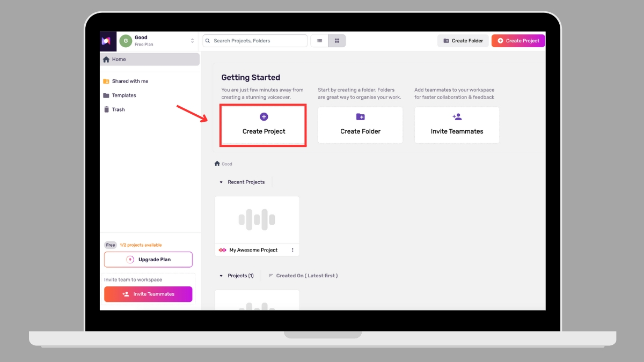Image resolution: width=644 pixels, height=362 pixels.
Task: Click the gradient Create Project button
Action: (x=518, y=41)
